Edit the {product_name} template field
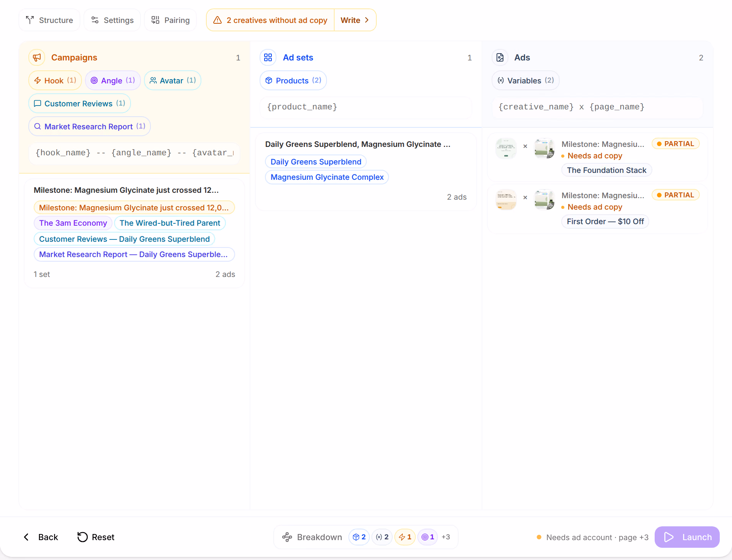The height and width of the screenshot is (560, 732). click(x=366, y=107)
